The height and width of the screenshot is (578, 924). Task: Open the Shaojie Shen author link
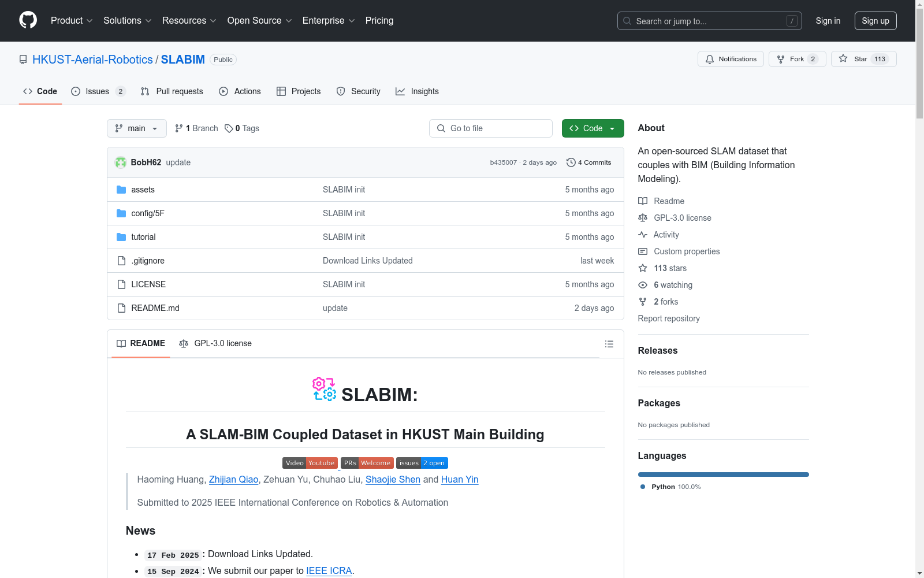(393, 479)
